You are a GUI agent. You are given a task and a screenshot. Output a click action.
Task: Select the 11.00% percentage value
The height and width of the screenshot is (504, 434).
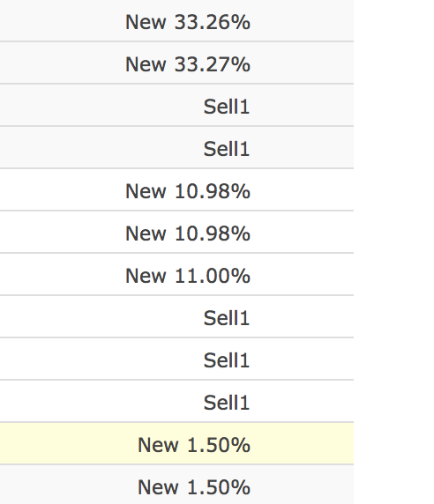click(212, 276)
